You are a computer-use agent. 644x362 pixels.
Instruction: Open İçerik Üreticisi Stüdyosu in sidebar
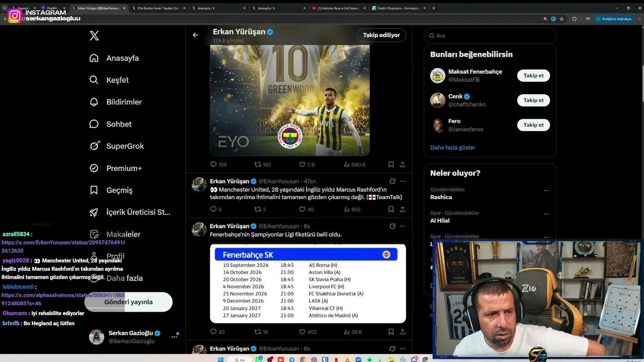point(130,213)
